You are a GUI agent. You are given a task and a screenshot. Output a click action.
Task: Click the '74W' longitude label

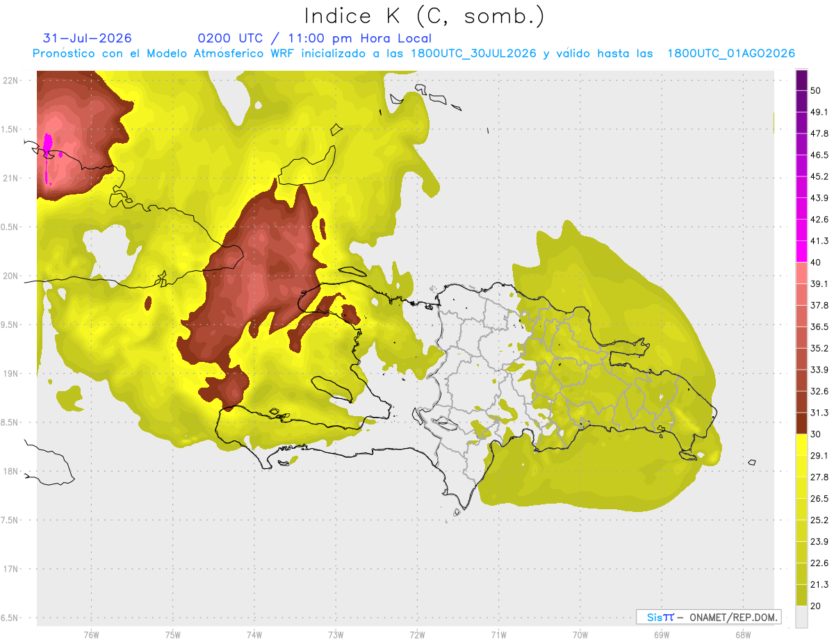tap(254, 635)
